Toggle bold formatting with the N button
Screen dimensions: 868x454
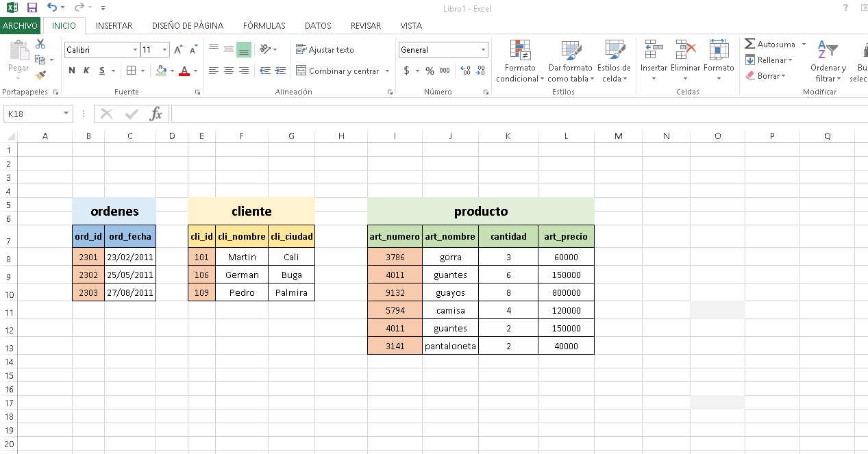(72, 71)
